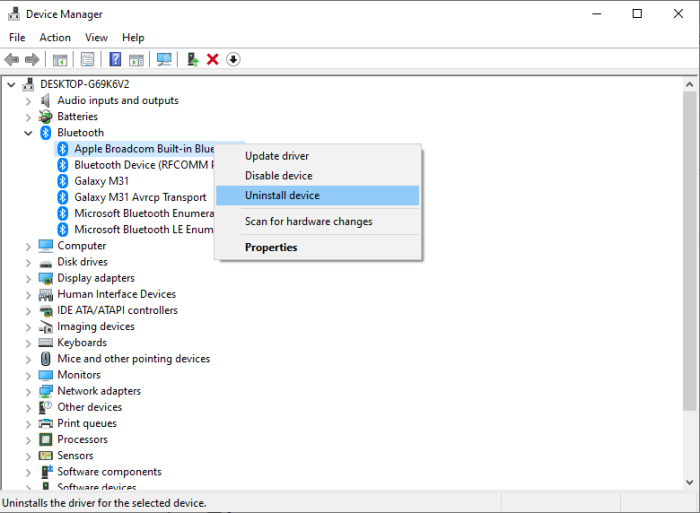Click the Forward arrow toolbar icon

click(32, 59)
